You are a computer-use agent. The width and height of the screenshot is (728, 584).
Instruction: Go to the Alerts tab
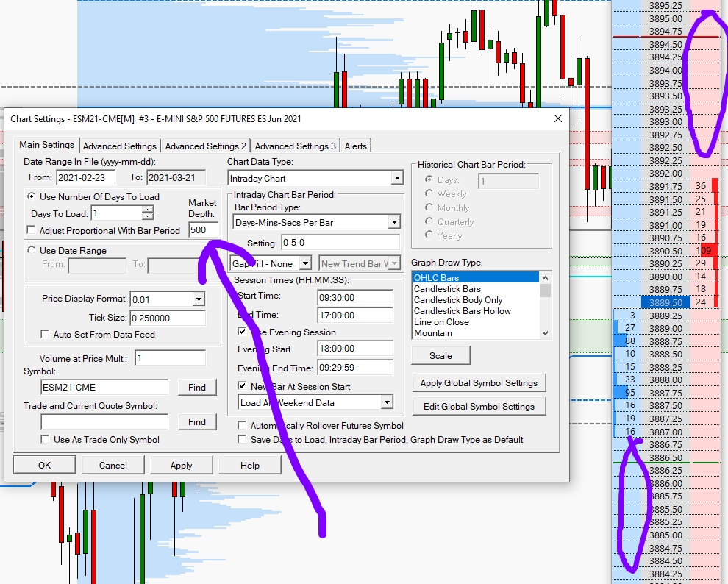pyautogui.click(x=356, y=146)
